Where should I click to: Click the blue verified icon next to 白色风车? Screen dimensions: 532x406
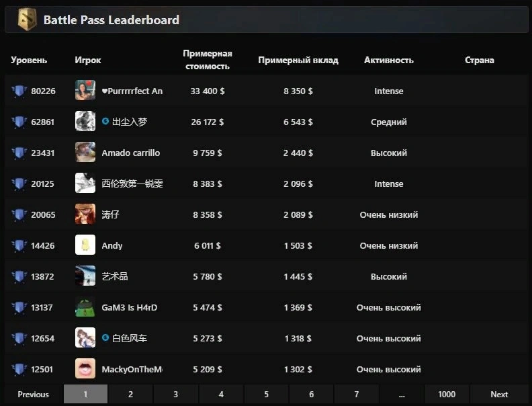[105, 337]
